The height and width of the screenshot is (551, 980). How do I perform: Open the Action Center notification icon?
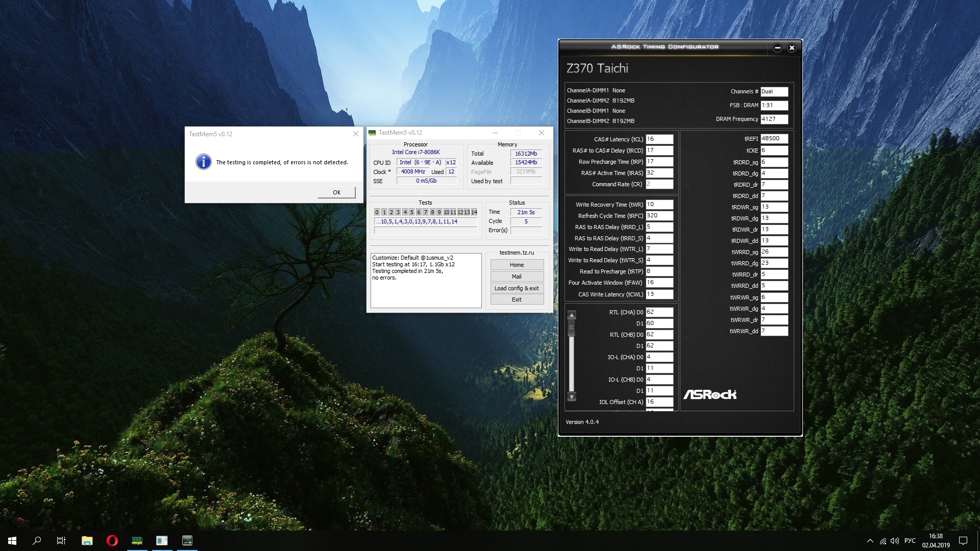click(x=963, y=541)
